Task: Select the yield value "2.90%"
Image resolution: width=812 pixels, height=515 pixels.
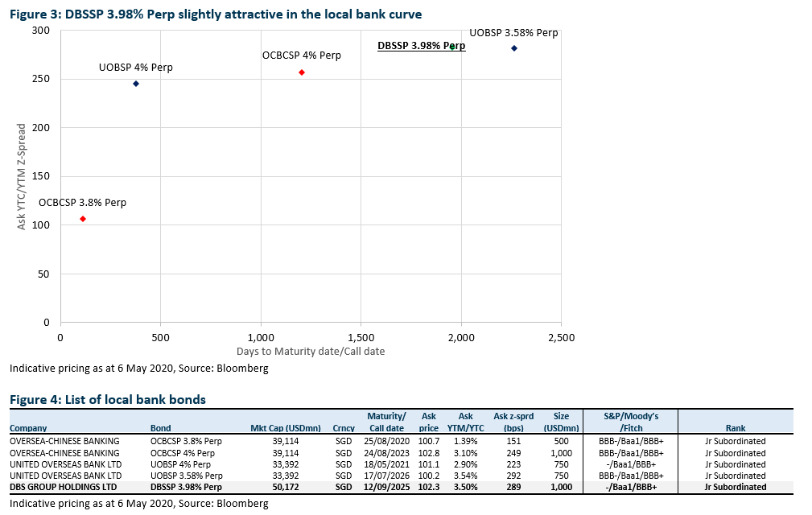Action: click(466, 464)
